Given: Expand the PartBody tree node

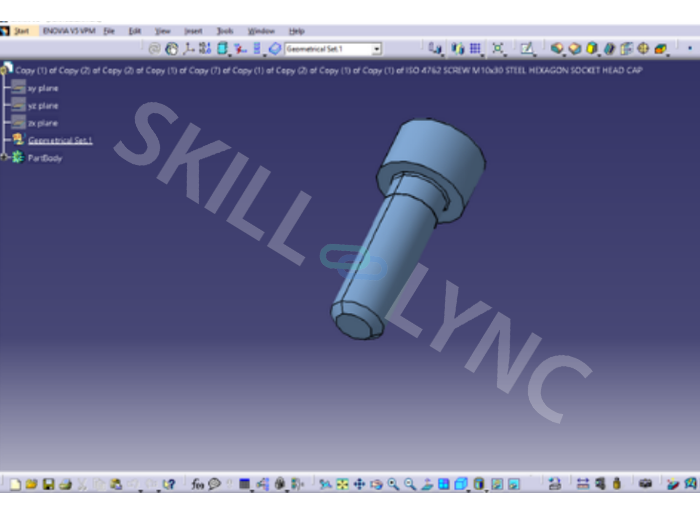Looking at the screenshot, I should pyautogui.click(x=4, y=157).
